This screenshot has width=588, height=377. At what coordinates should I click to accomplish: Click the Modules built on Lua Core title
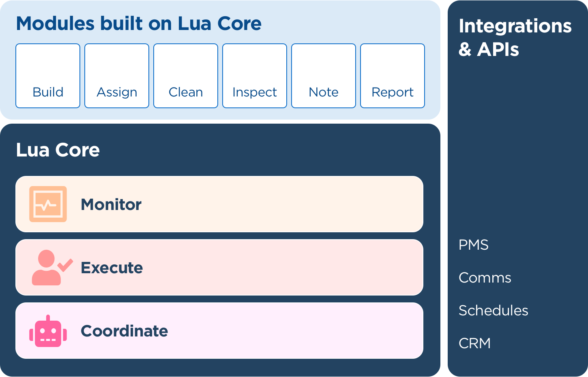click(139, 24)
